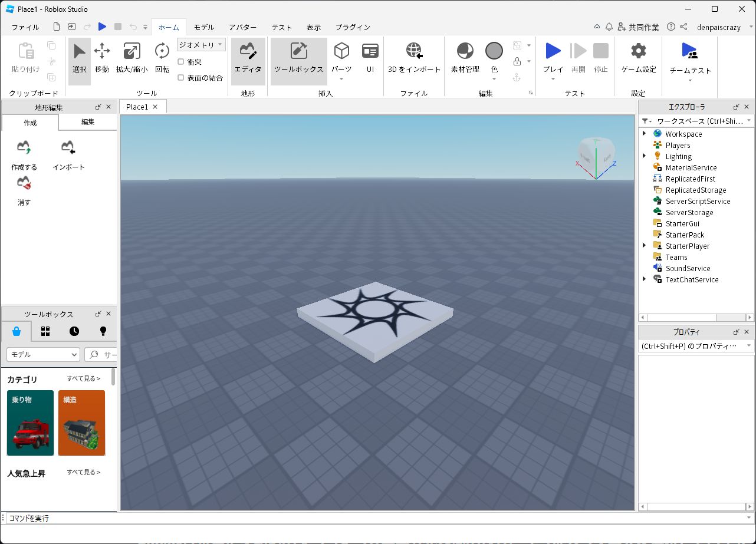
Task: Enable the 衝突 (collisions) checkbox
Action: (x=180, y=61)
